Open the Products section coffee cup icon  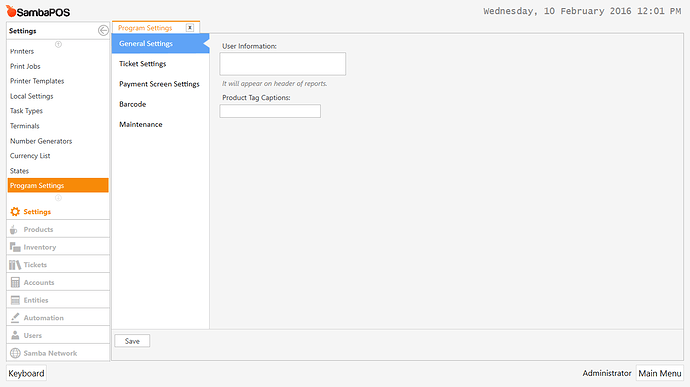14,229
